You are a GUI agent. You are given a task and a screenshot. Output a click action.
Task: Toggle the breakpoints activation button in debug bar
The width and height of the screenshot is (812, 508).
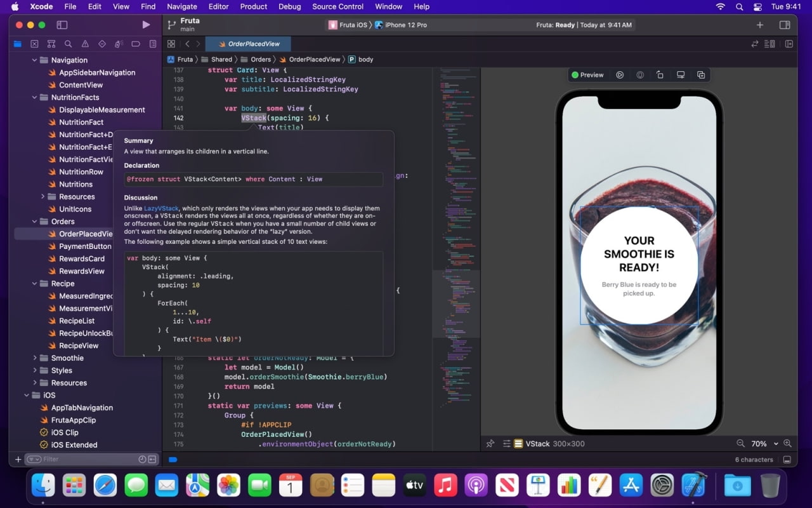[x=173, y=459]
